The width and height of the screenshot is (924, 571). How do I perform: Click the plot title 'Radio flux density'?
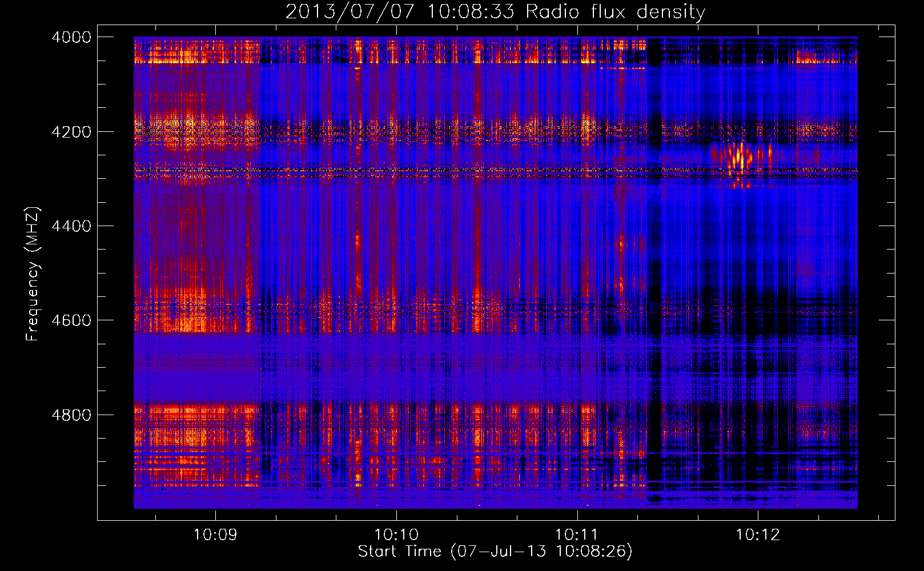[x=616, y=12]
